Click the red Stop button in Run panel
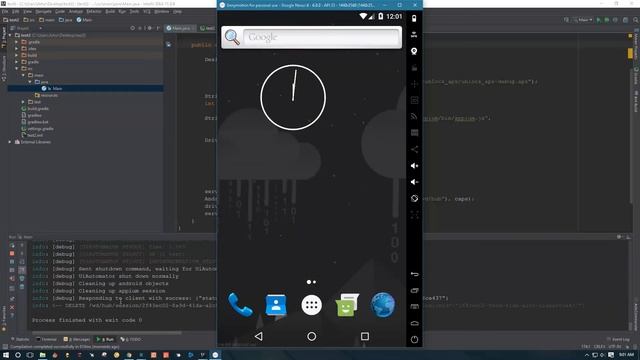This screenshot has width=640, height=360. click(x=12, y=253)
